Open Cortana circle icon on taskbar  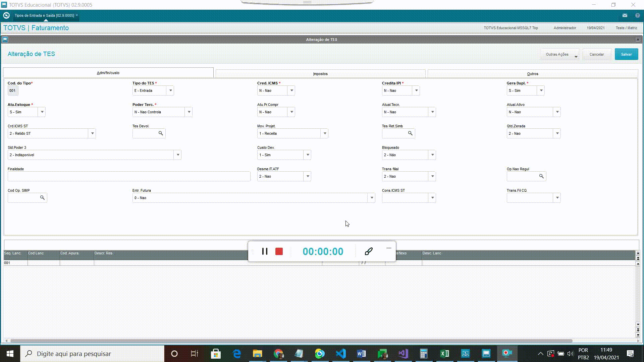[174, 354]
